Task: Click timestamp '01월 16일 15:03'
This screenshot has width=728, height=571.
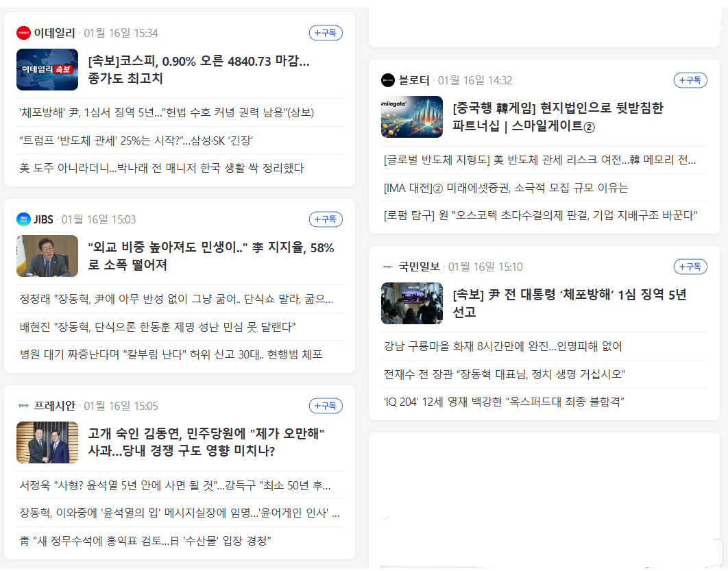Action: click(99, 219)
